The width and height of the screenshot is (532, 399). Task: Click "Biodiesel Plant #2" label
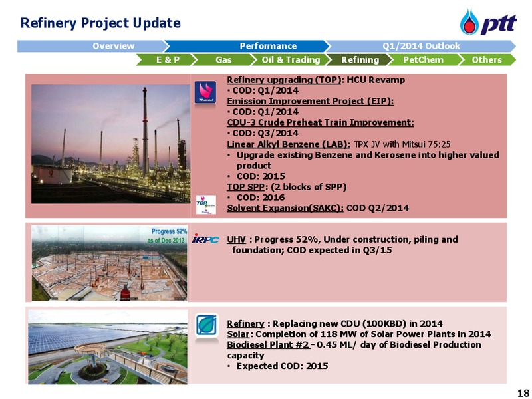[x=267, y=344]
